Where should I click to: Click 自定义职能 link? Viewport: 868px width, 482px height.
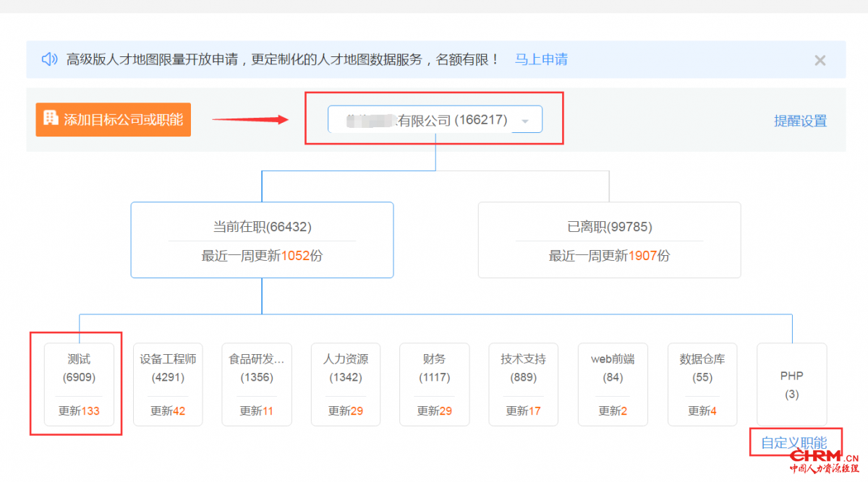tap(793, 442)
